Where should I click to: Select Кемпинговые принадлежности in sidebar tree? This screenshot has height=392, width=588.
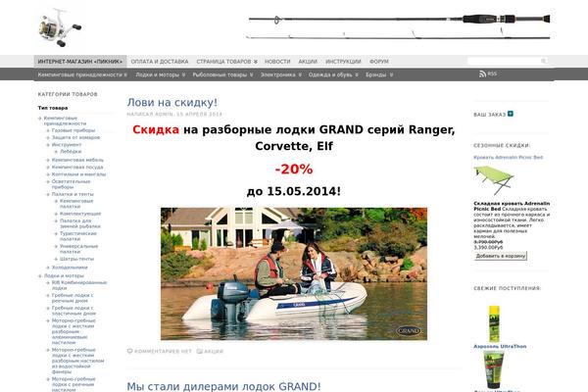pos(65,121)
